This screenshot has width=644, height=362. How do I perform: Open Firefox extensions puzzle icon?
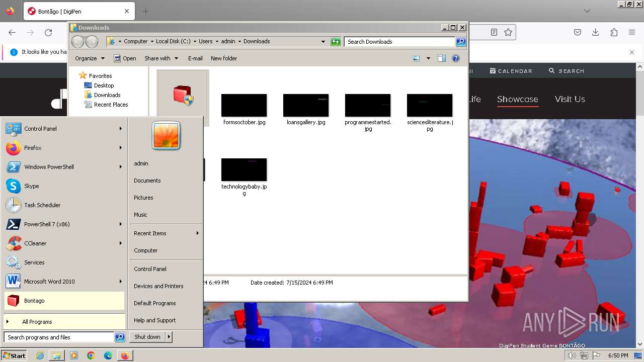tap(614, 32)
